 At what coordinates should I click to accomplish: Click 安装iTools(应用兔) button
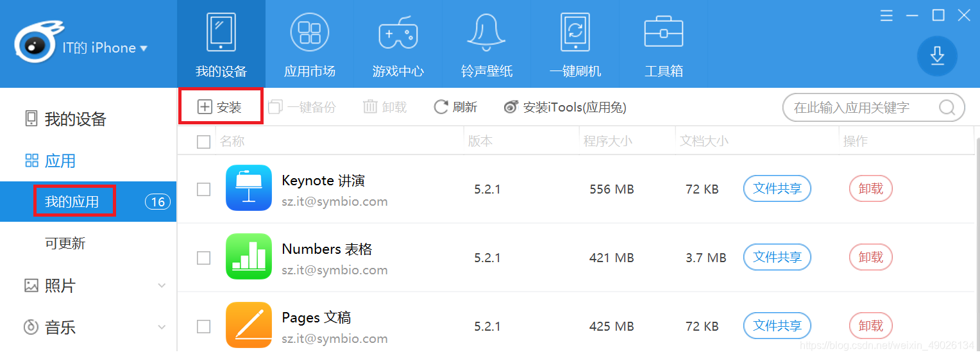point(565,107)
